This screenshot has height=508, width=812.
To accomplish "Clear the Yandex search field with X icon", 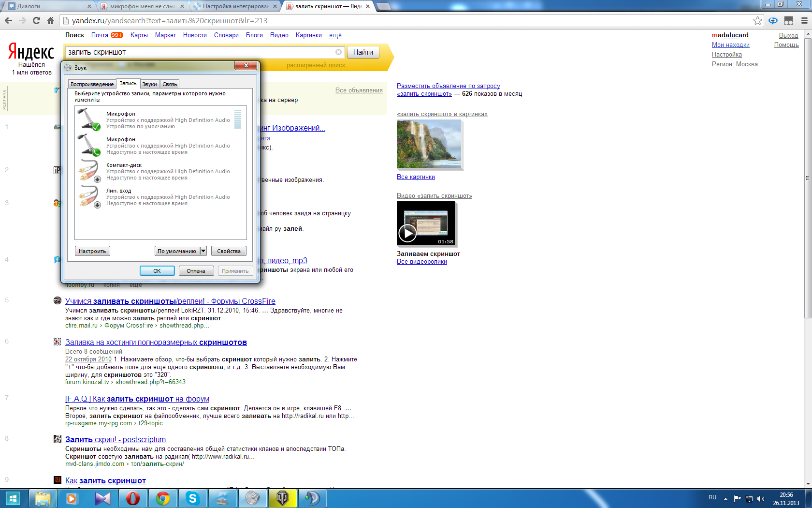I will click(338, 52).
